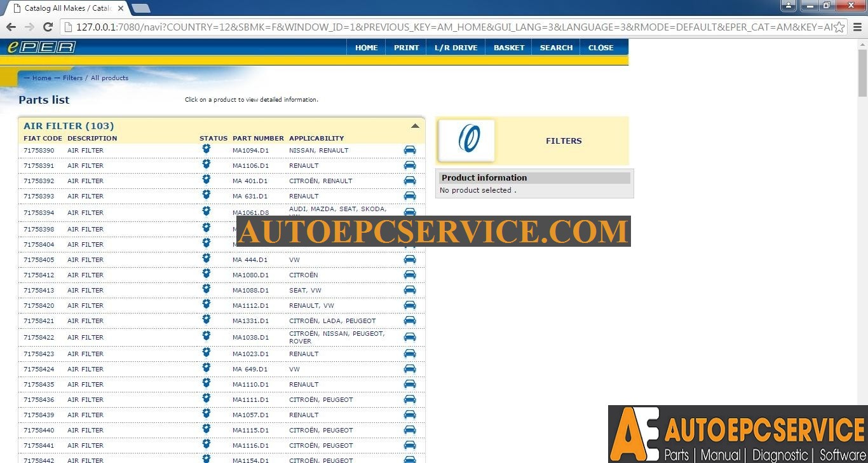Click the L/R DRIVE button
868x463 pixels.
coord(455,47)
